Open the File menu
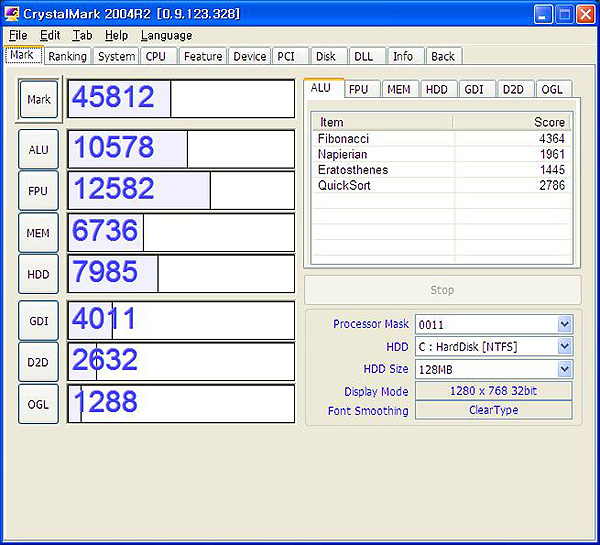This screenshot has height=545, width=600. [18, 35]
